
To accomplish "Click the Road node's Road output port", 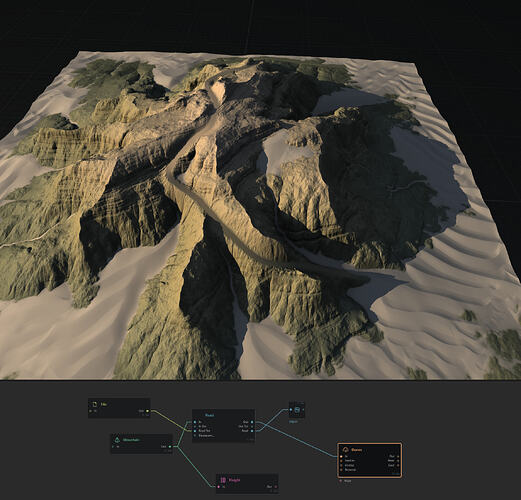I will [x=252, y=431].
